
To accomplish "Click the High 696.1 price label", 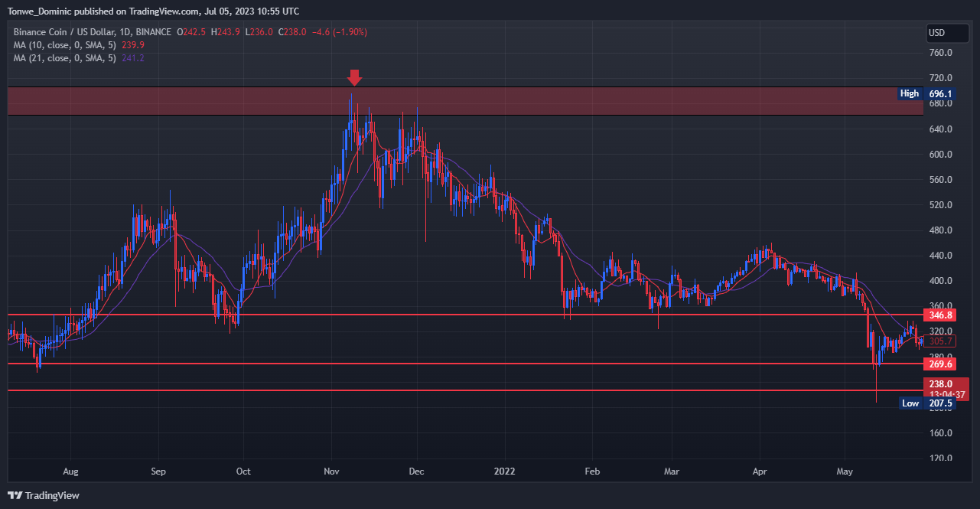I will 926,93.
